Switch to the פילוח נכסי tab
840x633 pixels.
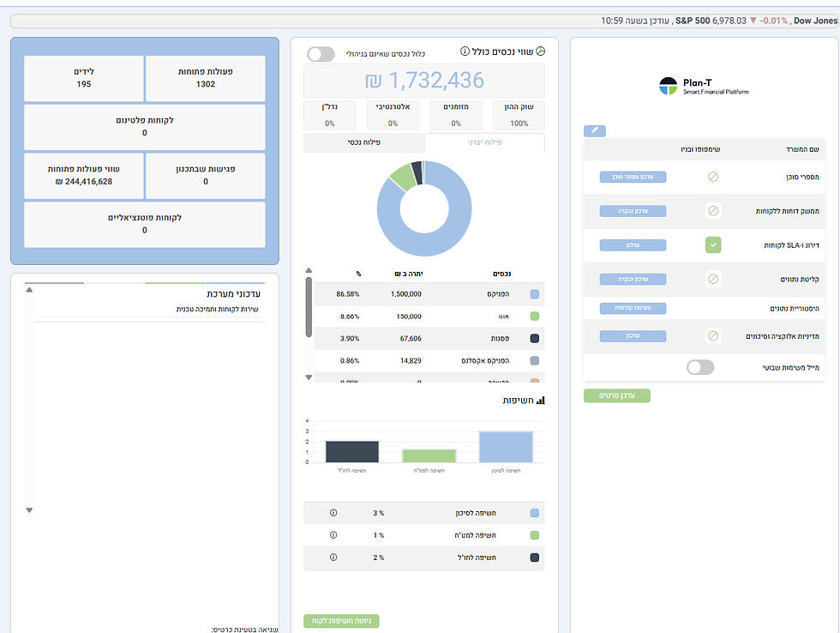tap(364, 142)
